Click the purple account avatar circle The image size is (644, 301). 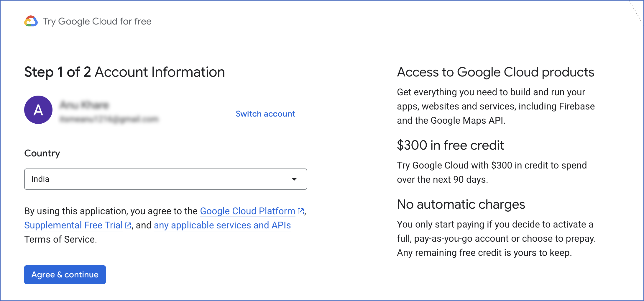(38, 110)
